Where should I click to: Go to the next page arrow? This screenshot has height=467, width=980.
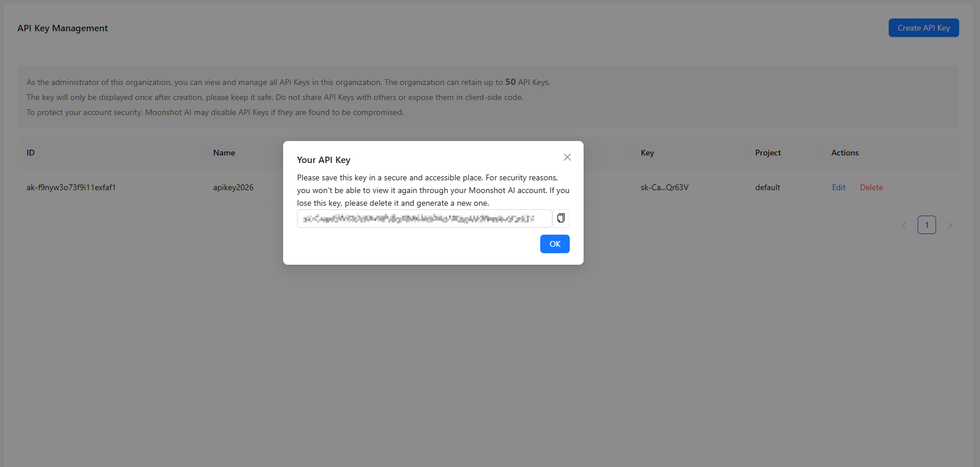click(x=949, y=225)
